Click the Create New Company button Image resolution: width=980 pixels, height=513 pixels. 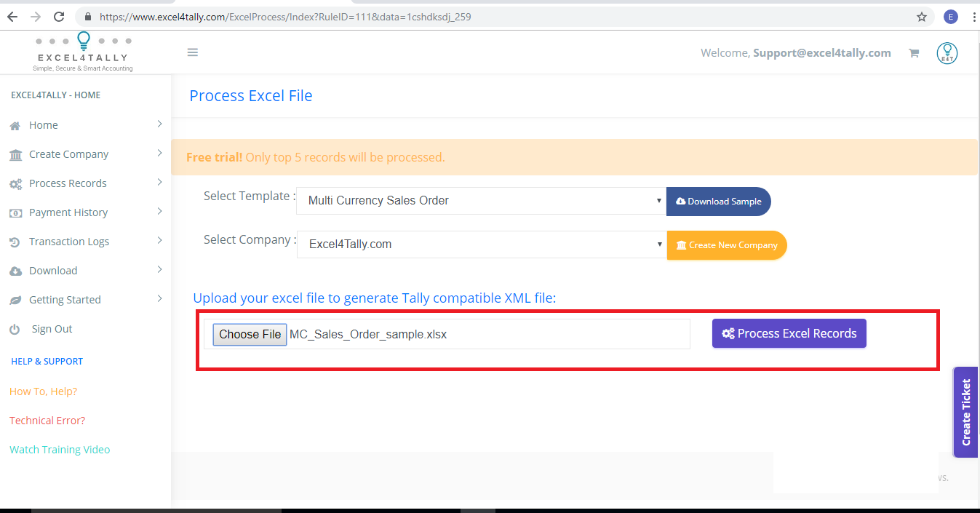[727, 245]
